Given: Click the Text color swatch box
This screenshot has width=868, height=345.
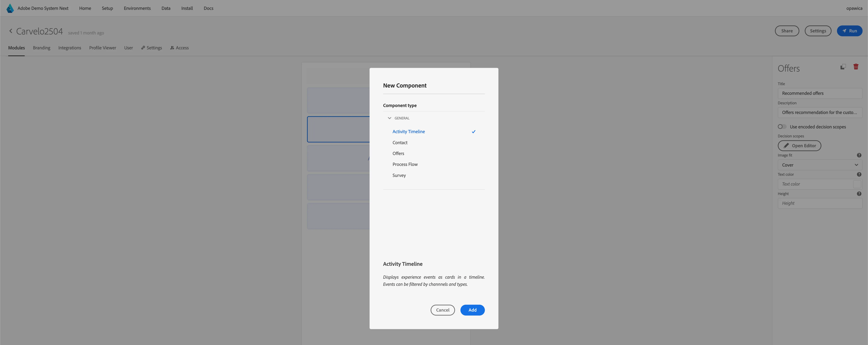Looking at the screenshot, I should point(857,184).
